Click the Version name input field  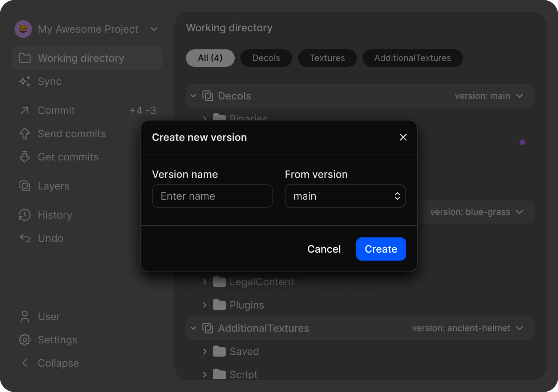(x=212, y=196)
